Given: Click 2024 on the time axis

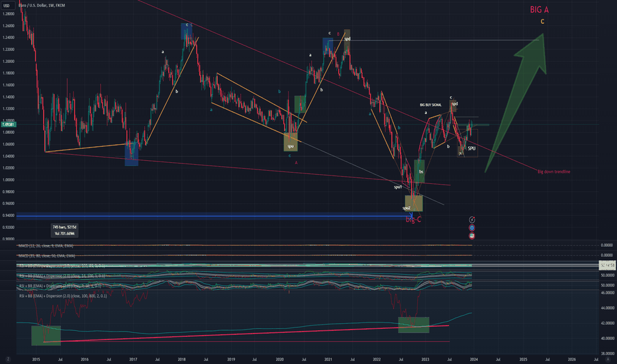Looking at the screenshot, I should coord(474,359).
